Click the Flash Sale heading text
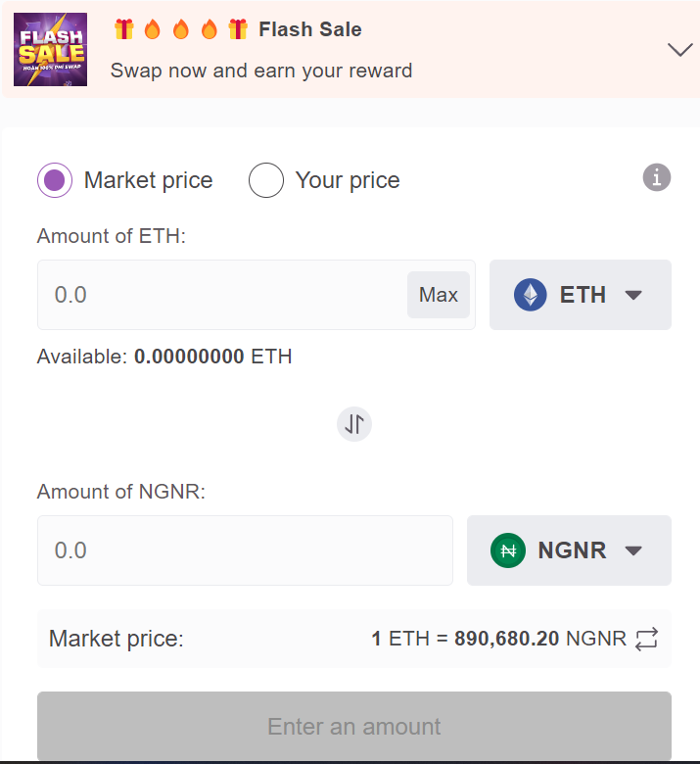The height and width of the screenshot is (764, 700). [x=310, y=29]
